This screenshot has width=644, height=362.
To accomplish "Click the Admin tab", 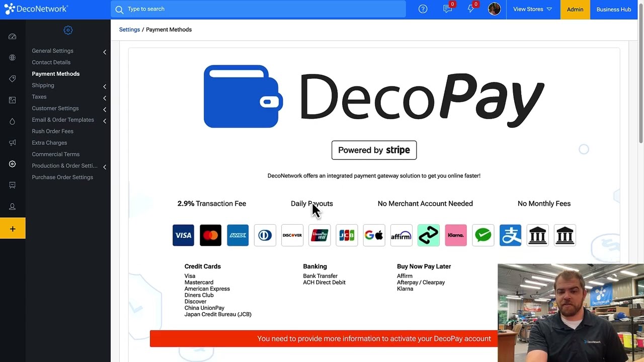I will coord(575,9).
